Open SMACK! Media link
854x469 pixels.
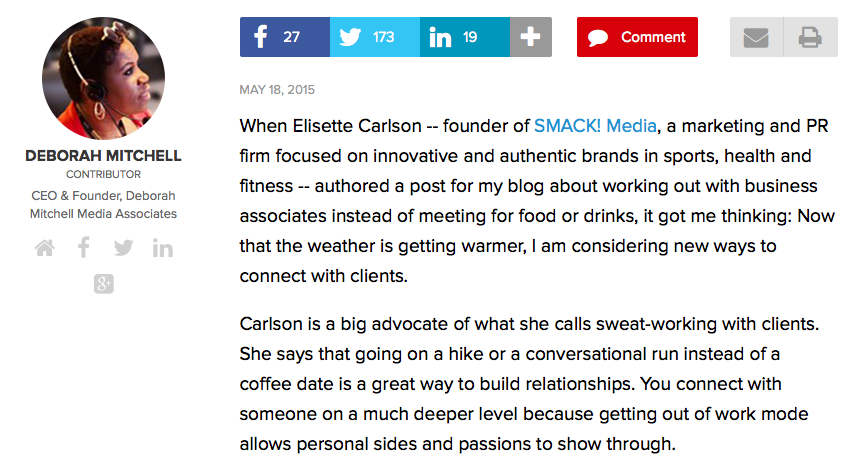(x=595, y=126)
